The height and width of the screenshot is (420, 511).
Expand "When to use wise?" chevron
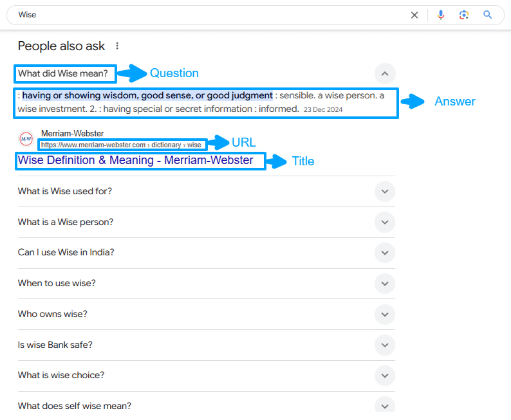pos(384,283)
